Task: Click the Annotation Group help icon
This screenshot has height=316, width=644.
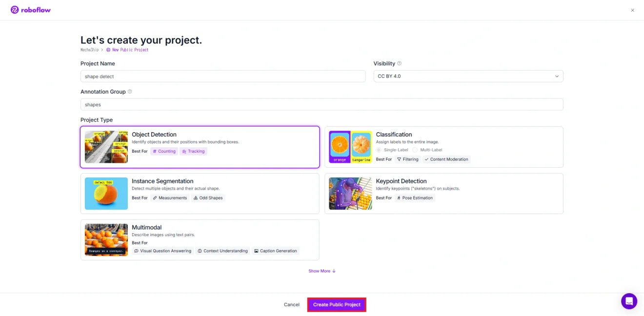Action: (x=130, y=92)
